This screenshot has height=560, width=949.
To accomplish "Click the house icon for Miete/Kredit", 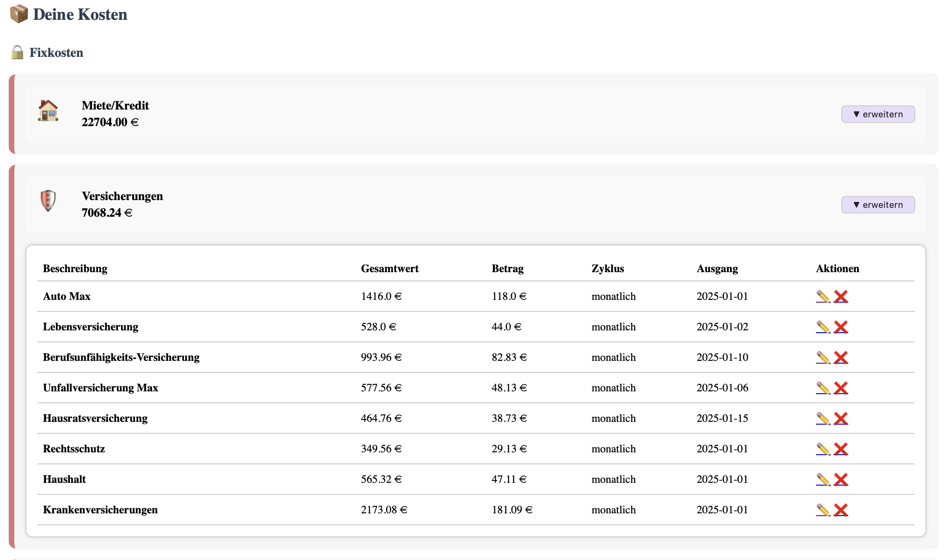I will (x=48, y=111).
